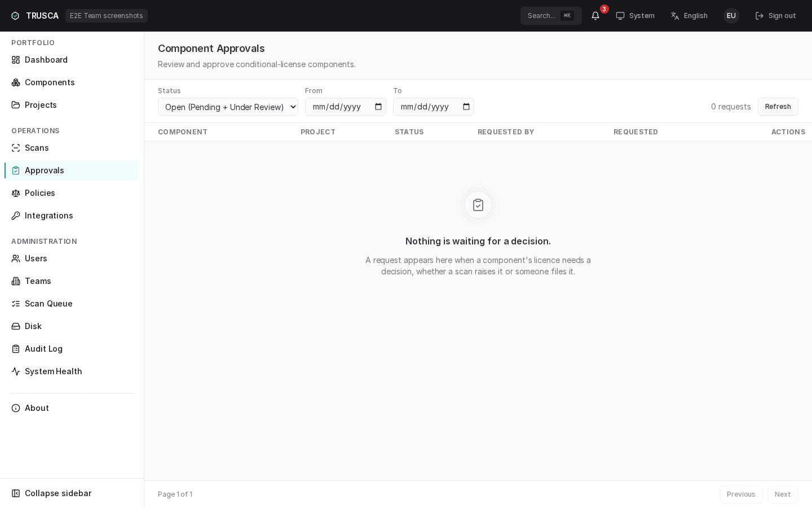Click the REQUESTED BY column header
Viewport: 812px width, 508px height.
[x=506, y=132]
